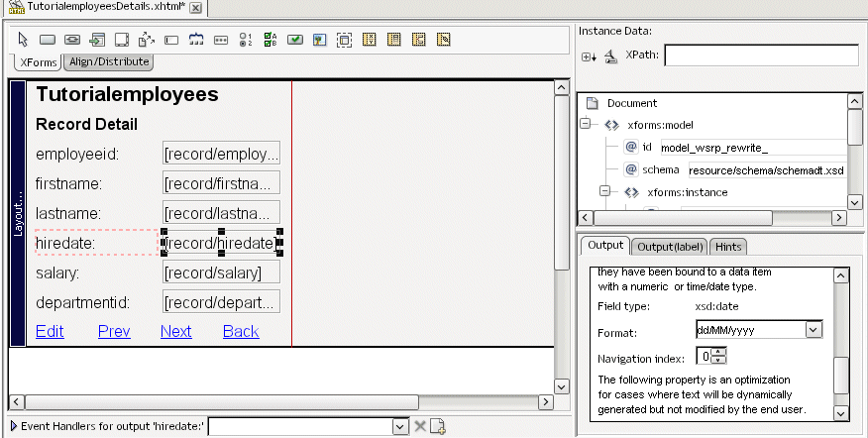Click the id value model_wsrp_rewrite_ field

[x=753, y=148]
